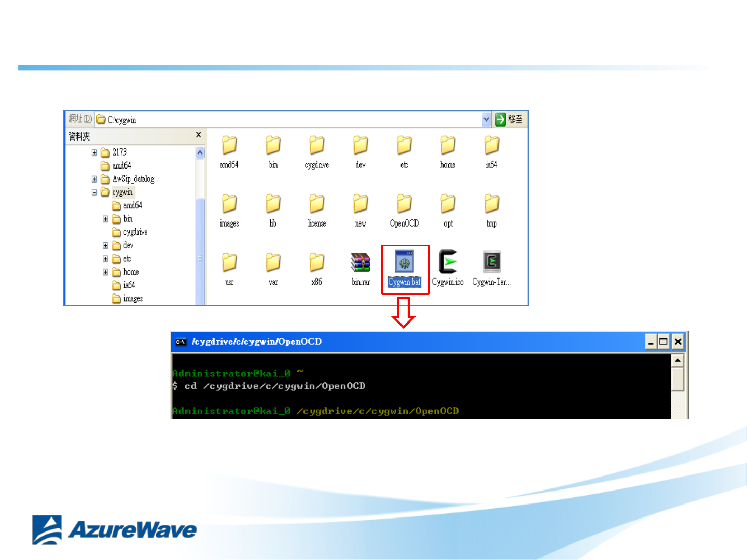This screenshot has height=560, width=747.
Task: Open the tmp folder icon
Action: coord(491,204)
